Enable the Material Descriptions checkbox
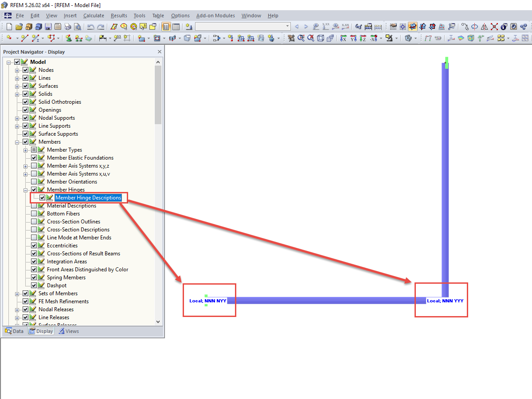This screenshot has width=532, height=399. [34, 206]
